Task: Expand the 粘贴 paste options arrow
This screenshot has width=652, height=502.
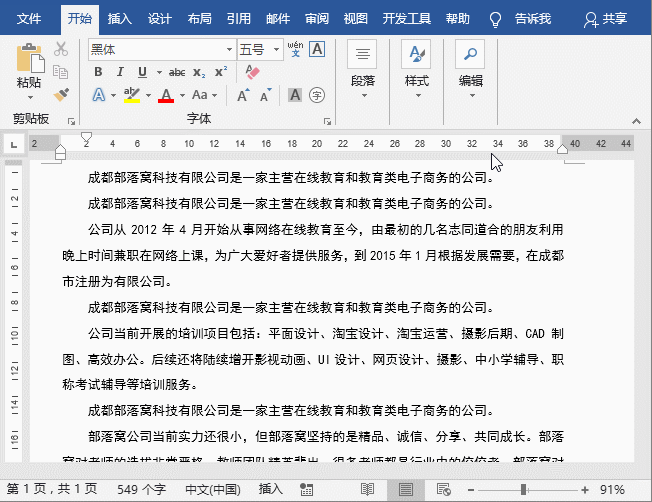Action: click(29, 97)
